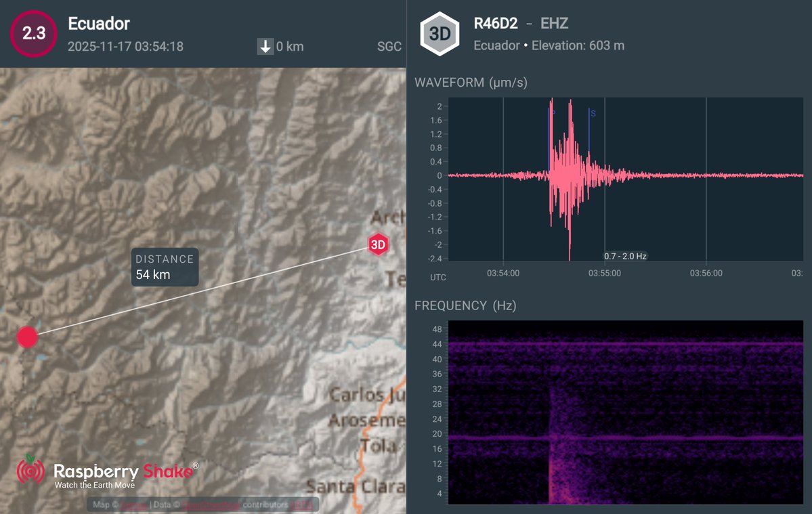Open the EHZ channel selector

tap(554, 22)
